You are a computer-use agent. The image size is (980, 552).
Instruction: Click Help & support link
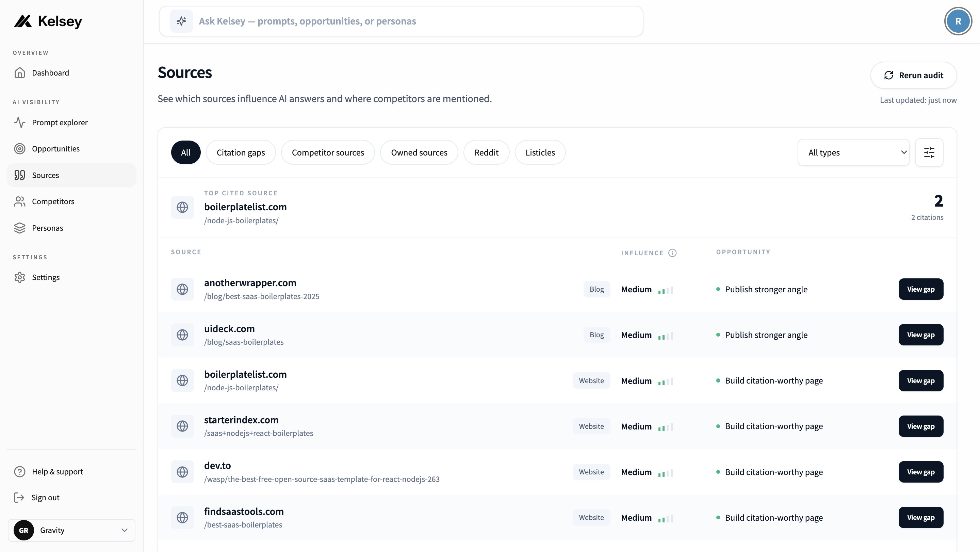(x=71, y=472)
